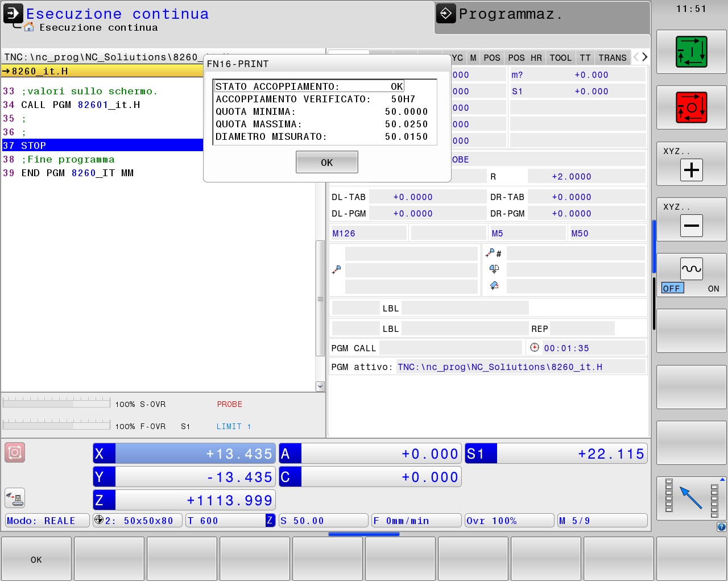Click the OK softkey in bottom row
This screenshot has height=582, width=728.
point(36,559)
